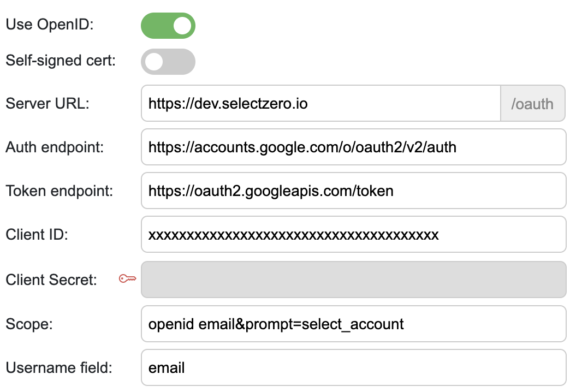Click the greyed-out Client Secret field
Image resolution: width=570 pixels, height=392 pixels.
pos(353,280)
